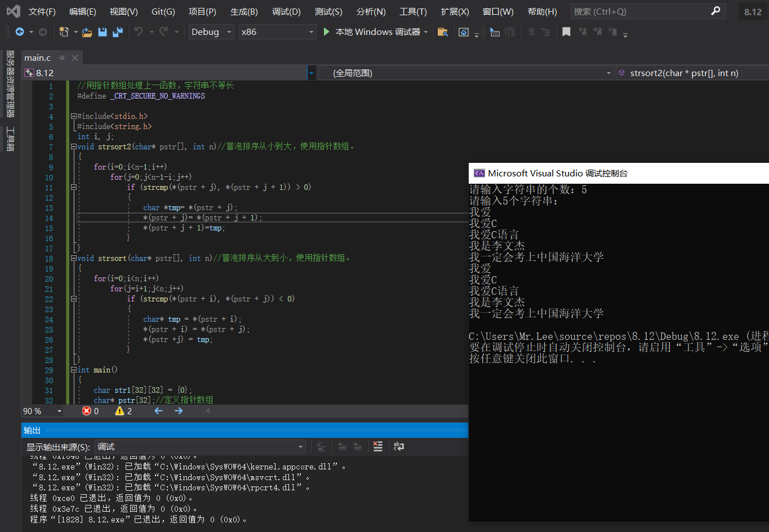Click the undo arrow icon
Viewport: 769px width, 532px height.
(139, 32)
